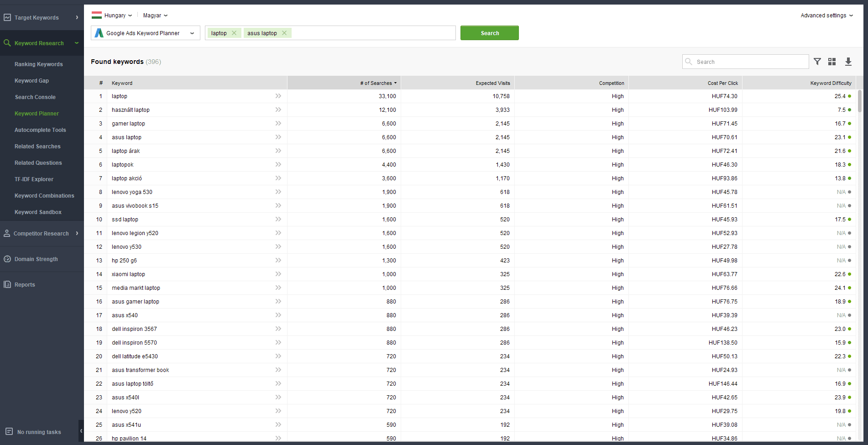Click double-arrow icon for 'dell inspiron 3567'

click(278, 329)
